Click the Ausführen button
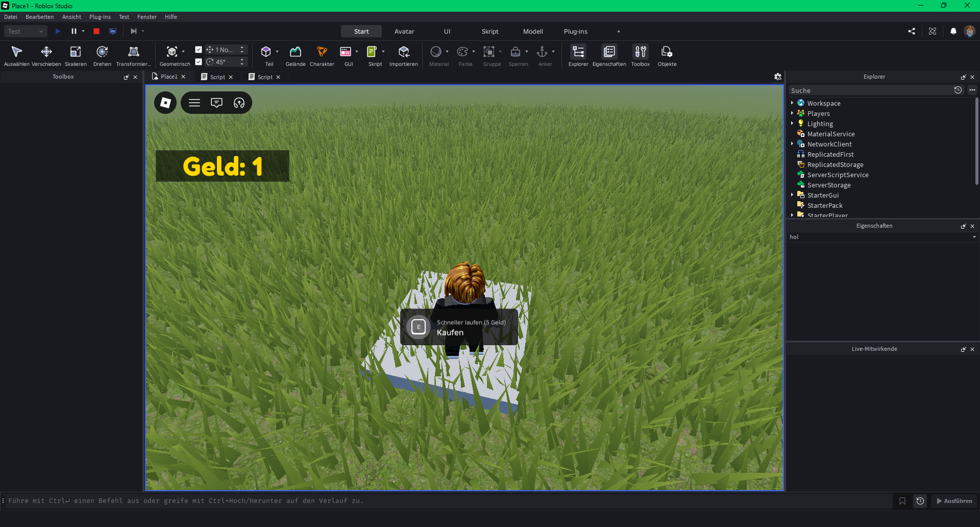Viewport: 980px width, 527px height. click(954, 501)
